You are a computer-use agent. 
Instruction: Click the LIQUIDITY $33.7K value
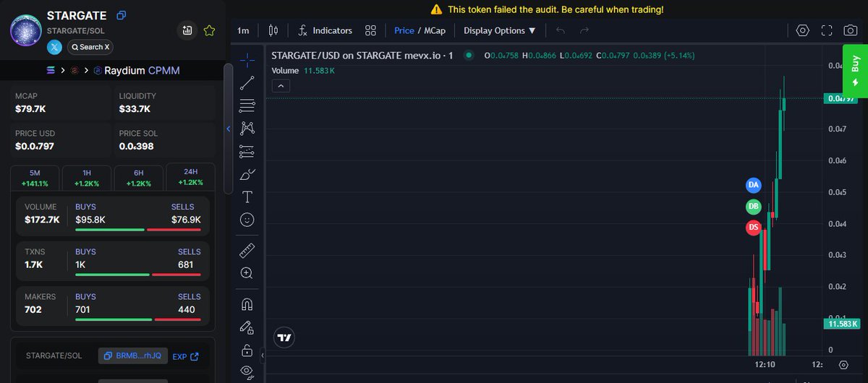[x=135, y=109]
